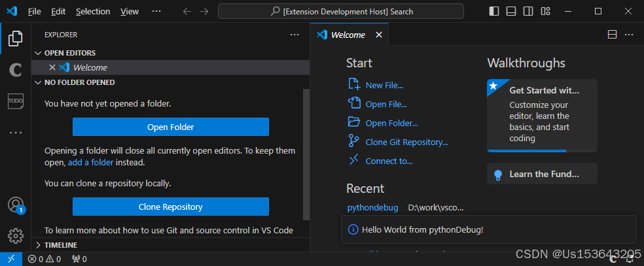
Task: Open the File menu
Action: 35,11
